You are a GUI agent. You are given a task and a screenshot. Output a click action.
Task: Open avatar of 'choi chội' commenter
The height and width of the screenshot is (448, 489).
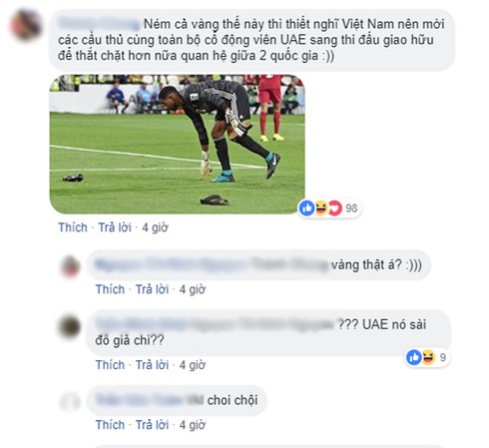(70, 402)
